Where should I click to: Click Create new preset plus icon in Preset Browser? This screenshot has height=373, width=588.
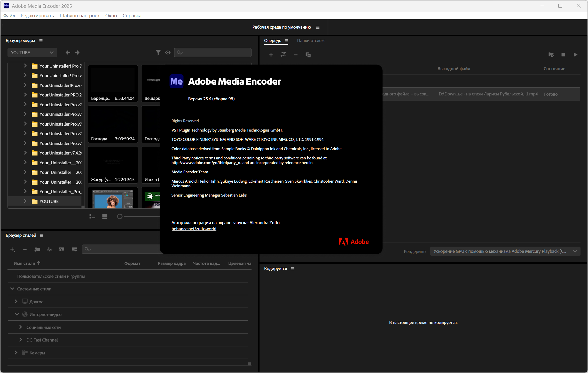coord(12,249)
